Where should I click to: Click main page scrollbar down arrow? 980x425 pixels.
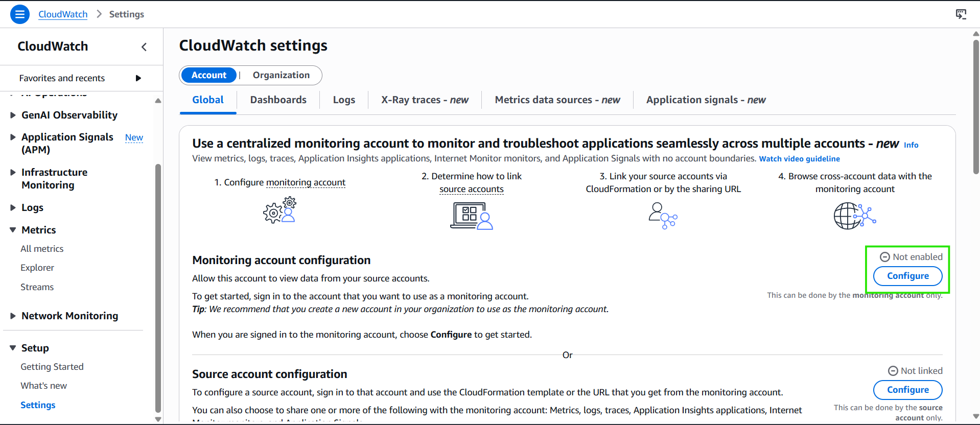point(976,416)
